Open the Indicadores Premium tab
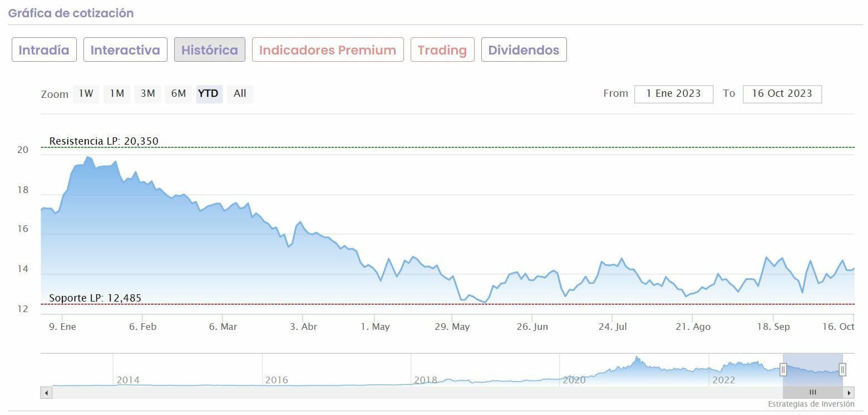The height and width of the screenshot is (415, 868). click(328, 50)
